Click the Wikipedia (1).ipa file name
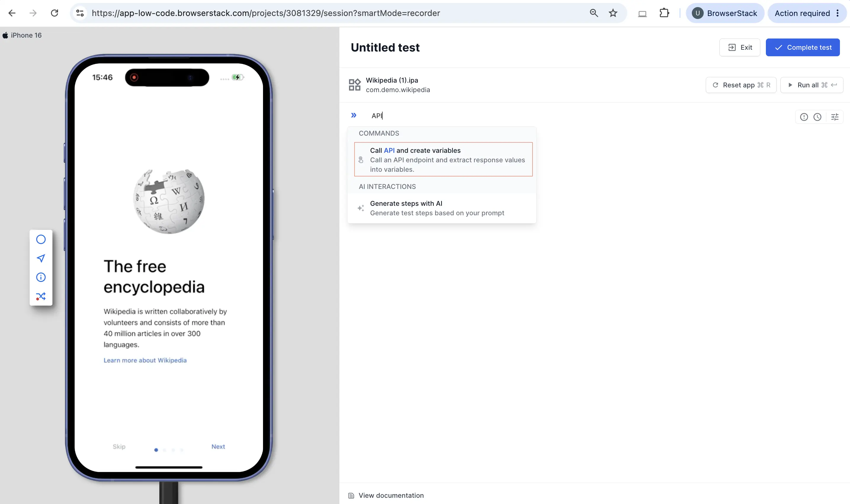Image resolution: width=850 pixels, height=504 pixels. (392, 81)
